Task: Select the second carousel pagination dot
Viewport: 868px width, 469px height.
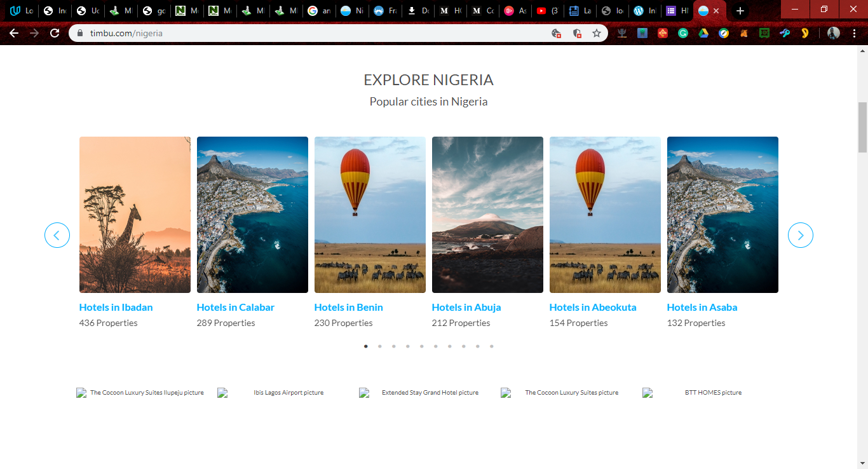Action: [380, 346]
